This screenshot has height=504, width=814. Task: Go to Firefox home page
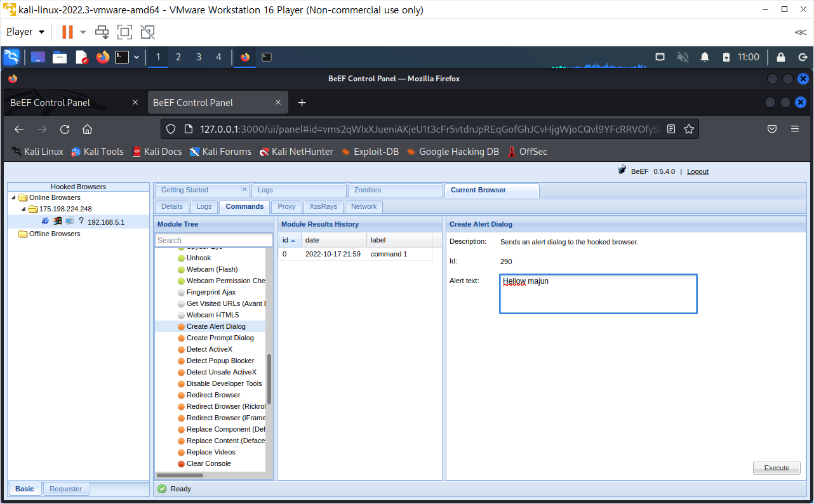88,129
